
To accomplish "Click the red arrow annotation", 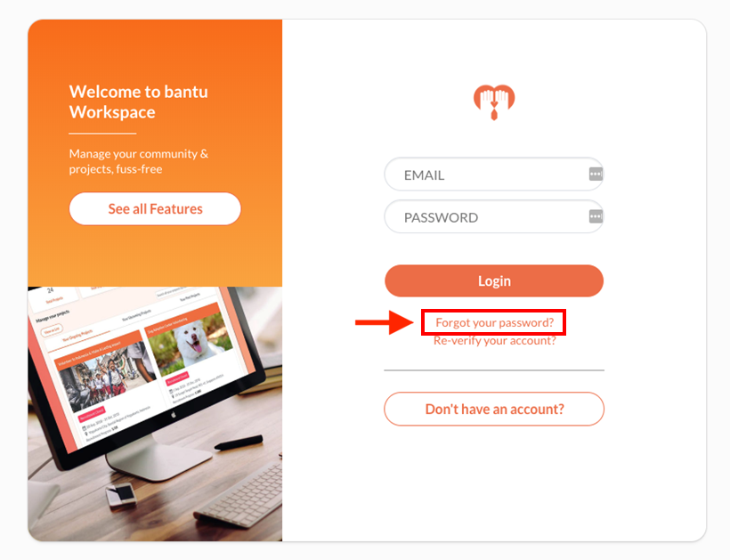I will tap(384, 322).
